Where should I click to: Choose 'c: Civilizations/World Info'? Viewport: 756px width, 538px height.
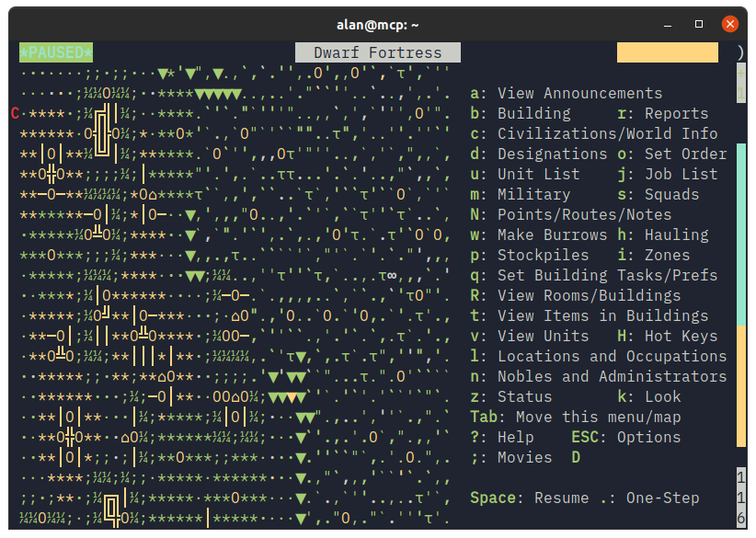tap(594, 133)
